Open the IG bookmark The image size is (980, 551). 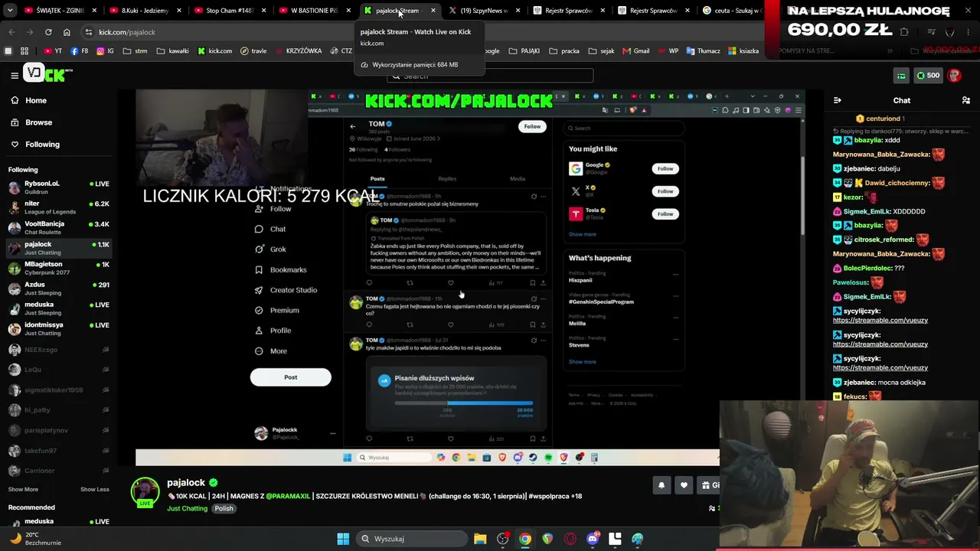click(x=105, y=51)
